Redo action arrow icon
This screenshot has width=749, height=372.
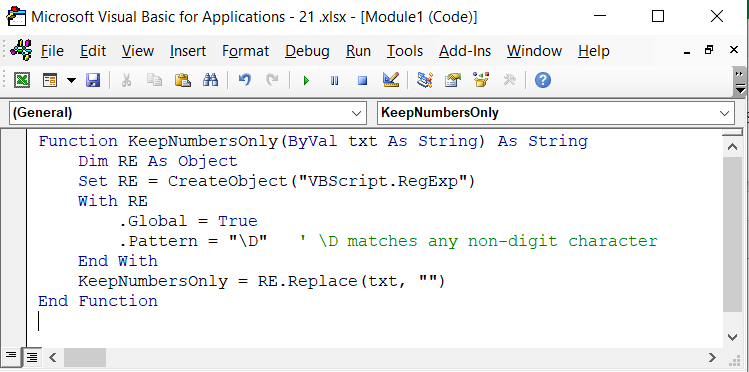272,80
